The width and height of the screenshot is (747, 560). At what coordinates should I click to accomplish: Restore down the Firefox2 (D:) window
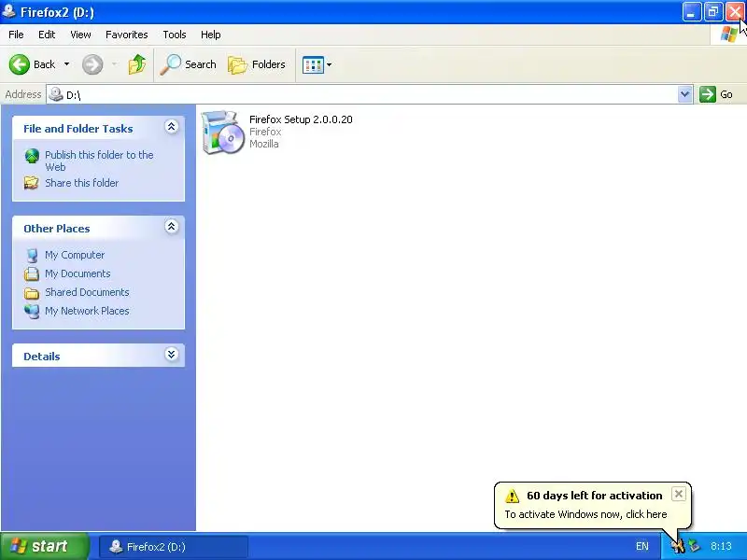pos(713,12)
